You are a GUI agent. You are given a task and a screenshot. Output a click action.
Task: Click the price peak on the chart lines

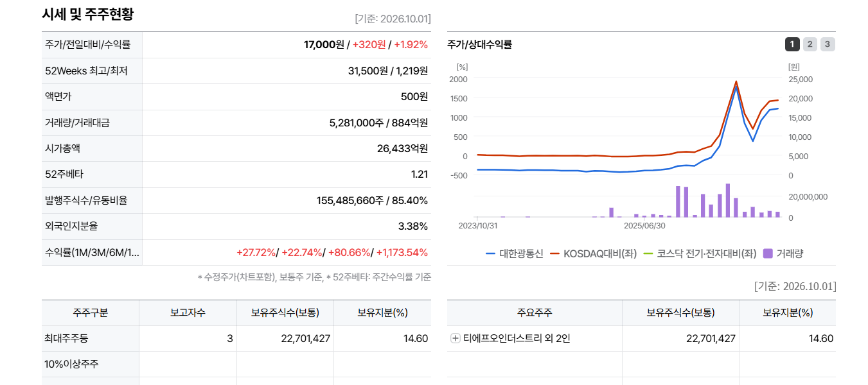pyautogui.click(x=736, y=82)
